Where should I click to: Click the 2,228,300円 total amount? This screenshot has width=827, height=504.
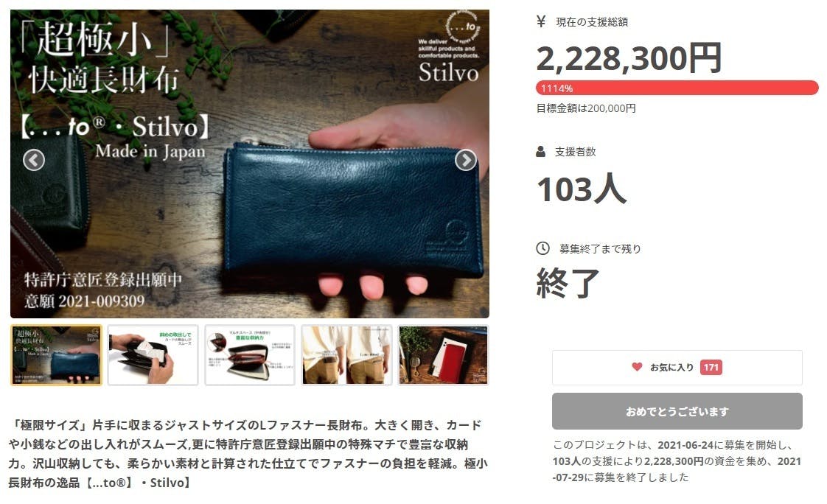tap(629, 58)
